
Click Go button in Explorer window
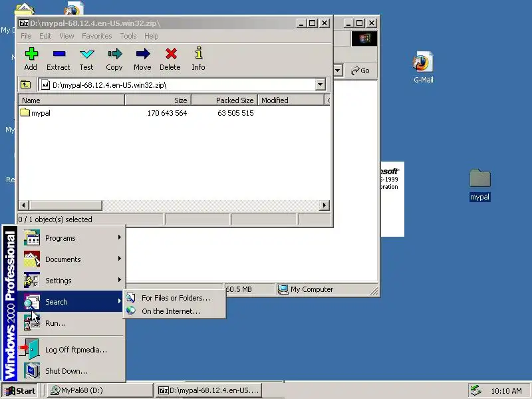(360, 70)
